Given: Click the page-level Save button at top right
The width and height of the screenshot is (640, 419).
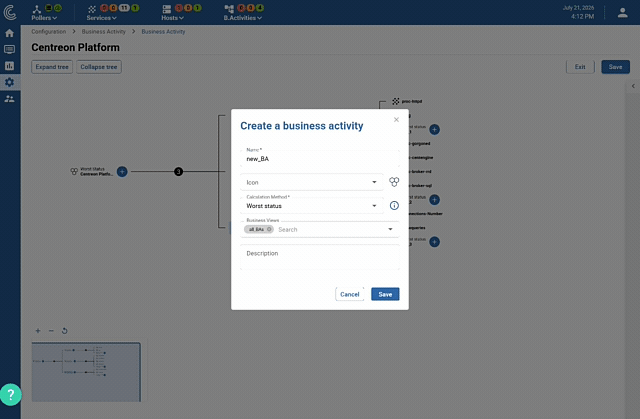Looking at the screenshot, I should pos(616,67).
